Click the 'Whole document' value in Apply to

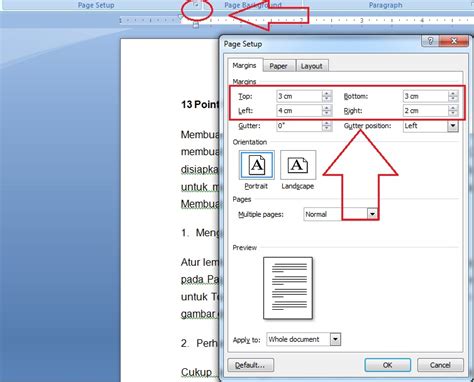pos(294,339)
